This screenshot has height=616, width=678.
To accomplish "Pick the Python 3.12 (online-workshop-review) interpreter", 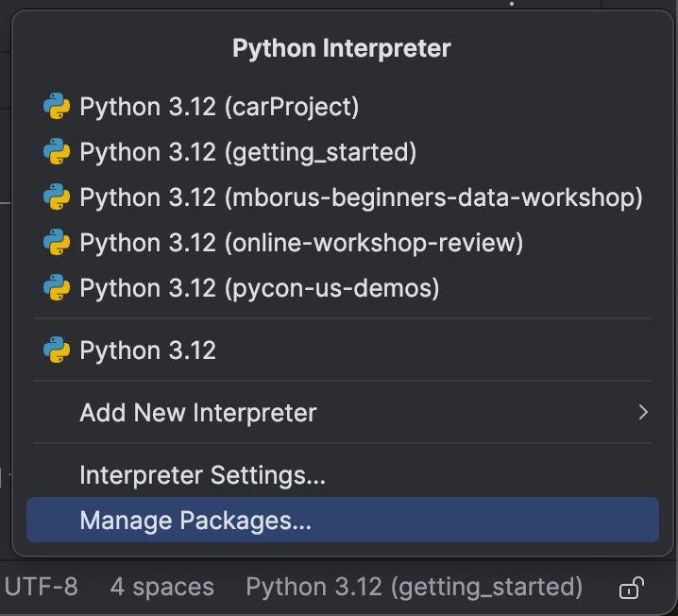I will coord(300,243).
